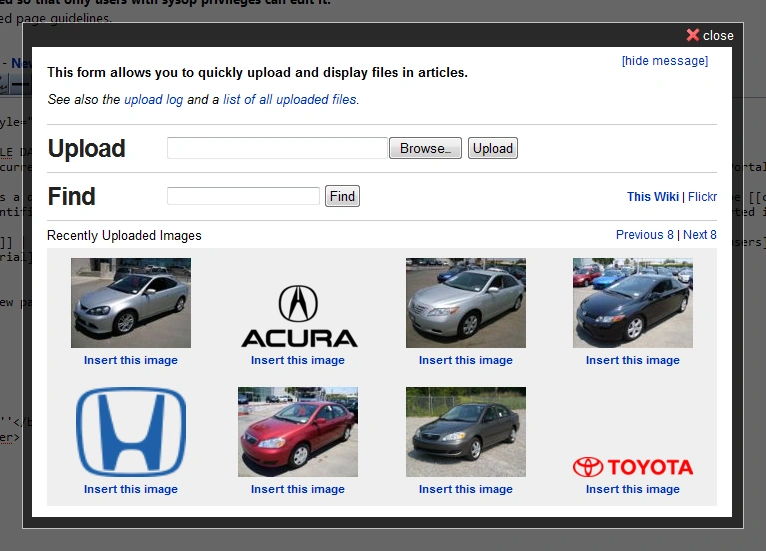Click the hide message link
Viewport: 766px width, 551px height.
tap(664, 61)
